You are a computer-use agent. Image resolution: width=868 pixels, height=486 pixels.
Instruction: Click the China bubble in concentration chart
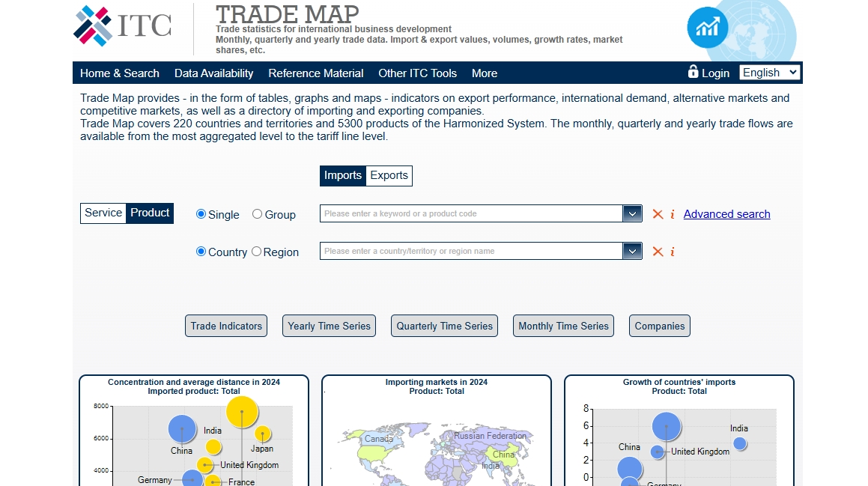182,428
